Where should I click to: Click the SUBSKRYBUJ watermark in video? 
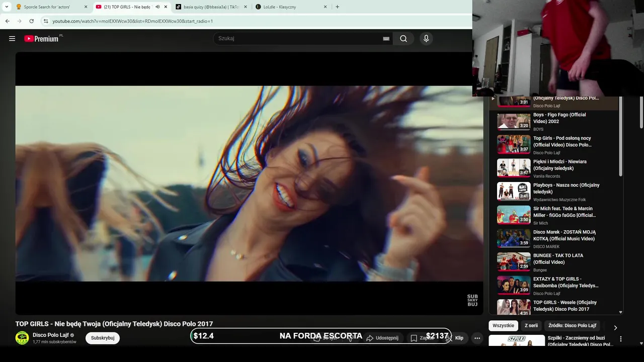(x=472, y=300)
